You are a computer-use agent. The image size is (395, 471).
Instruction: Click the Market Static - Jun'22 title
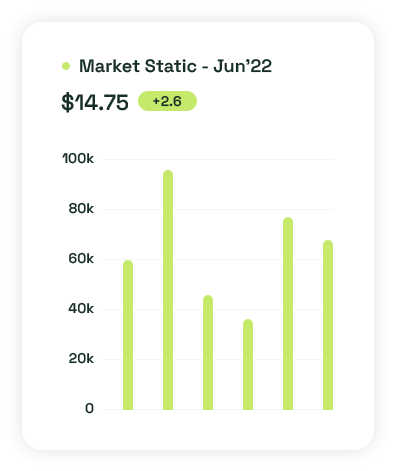pyautogui.click(x=175, y=66)
